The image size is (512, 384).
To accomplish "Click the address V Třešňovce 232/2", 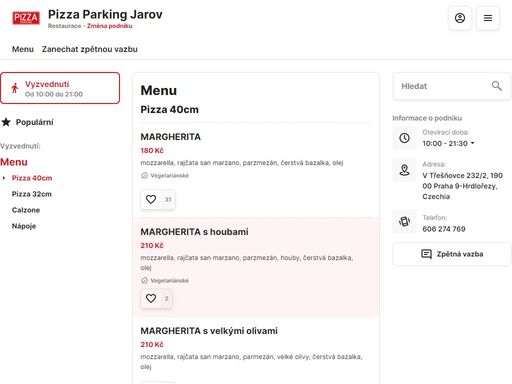I will coord(462,186).
